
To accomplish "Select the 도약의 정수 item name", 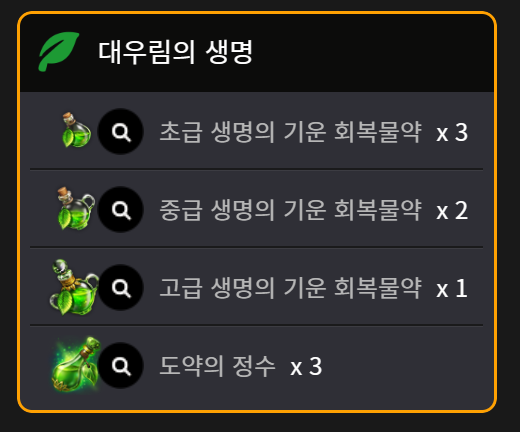I will (217, 366).
